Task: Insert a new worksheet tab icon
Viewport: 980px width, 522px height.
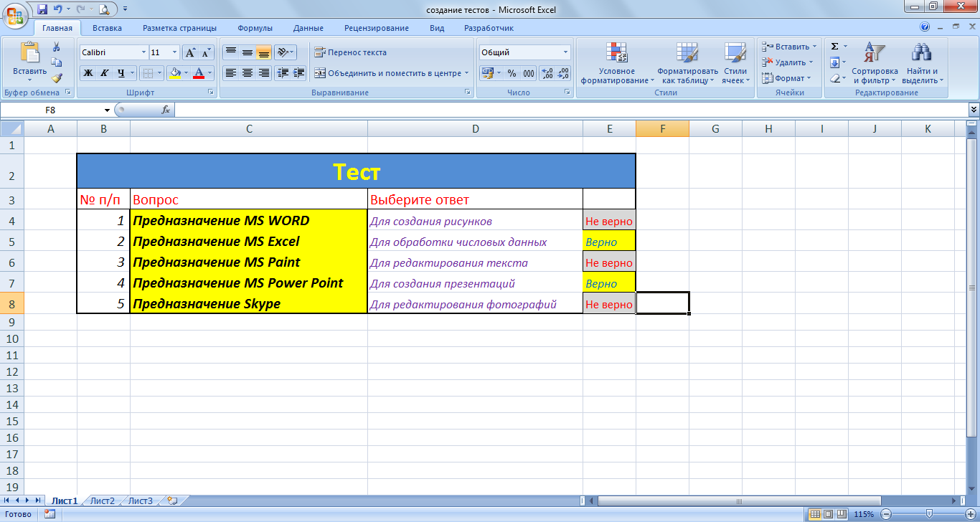Action: click(x=171, y=500)
